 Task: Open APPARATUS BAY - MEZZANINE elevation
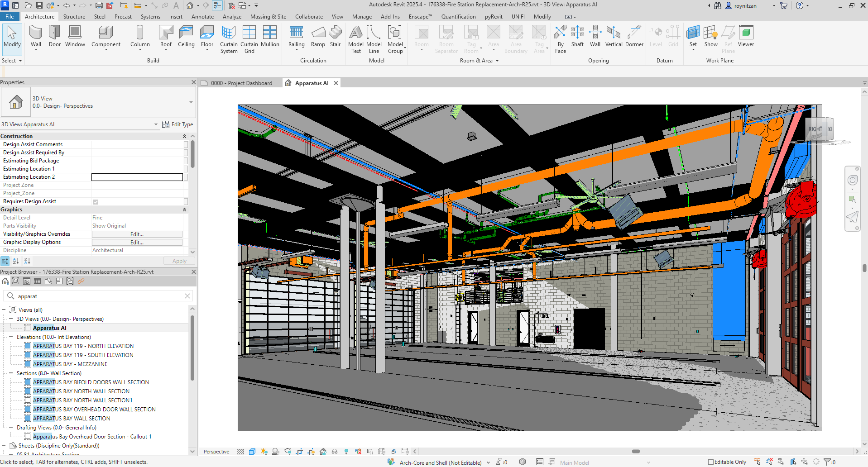click(70, 364)
